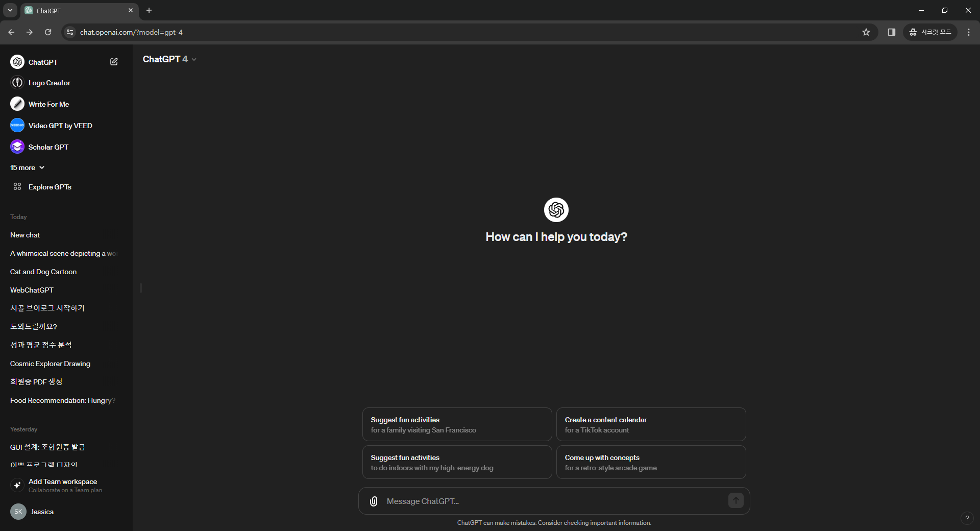The height and width of the screenshot is (531, 980).
Task: Open the Scholar GPT icon
Action: tap(17, 147)
